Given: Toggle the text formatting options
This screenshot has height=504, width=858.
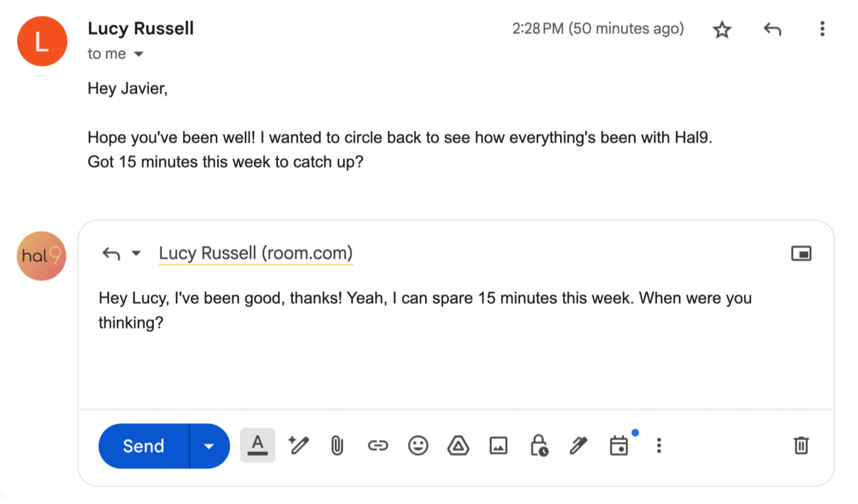Looking at the screenshot, I should (257, 445).
